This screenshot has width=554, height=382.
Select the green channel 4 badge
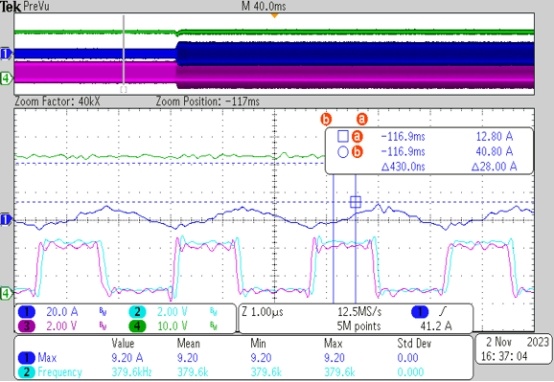click(137, 326)
